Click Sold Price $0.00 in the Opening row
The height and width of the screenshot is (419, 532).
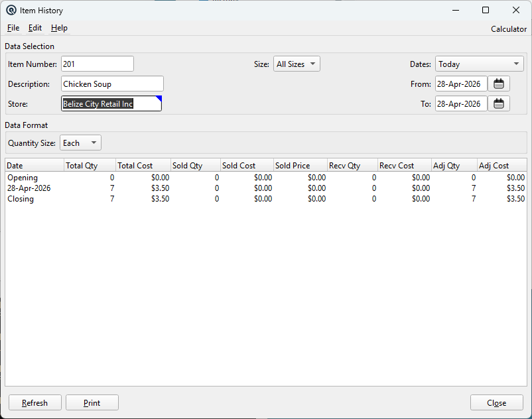(316, 177)
